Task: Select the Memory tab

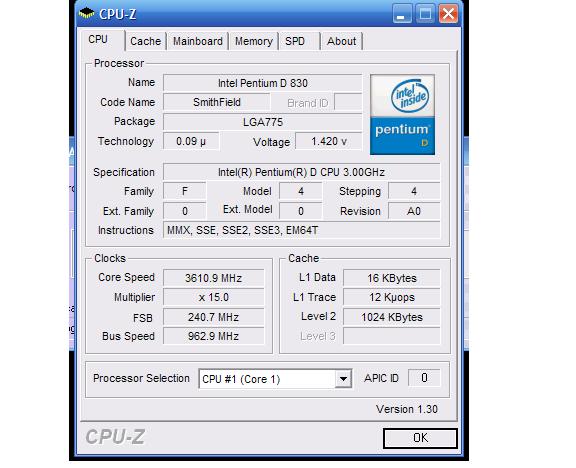Action: point(254,41)
